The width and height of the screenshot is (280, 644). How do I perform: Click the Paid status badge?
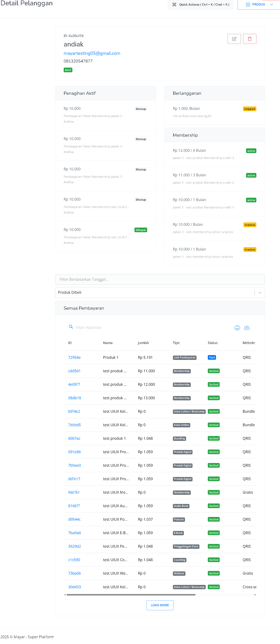(x=212, y=357)
